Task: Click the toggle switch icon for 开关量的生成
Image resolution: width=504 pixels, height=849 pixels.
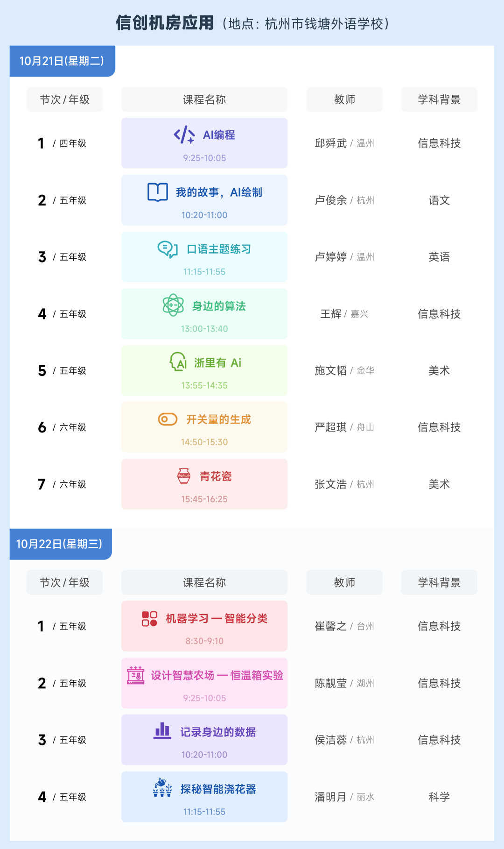Action: click(x=168, y=419)
